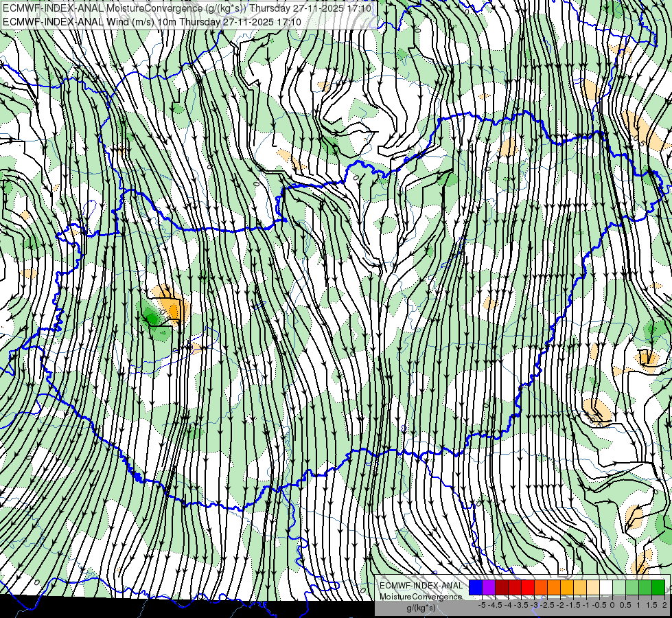Click the white legend swatch between -0.5 and 0
The image size is (672, 618).
606,588
